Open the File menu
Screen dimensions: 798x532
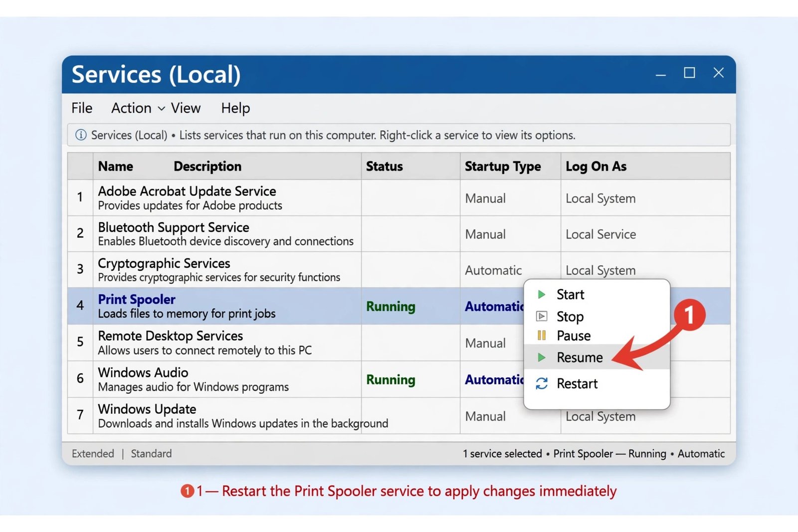coord(82,108)
